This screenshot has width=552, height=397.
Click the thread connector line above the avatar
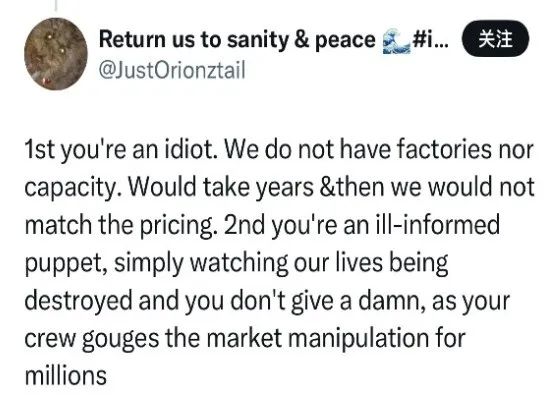pos(56,5)
